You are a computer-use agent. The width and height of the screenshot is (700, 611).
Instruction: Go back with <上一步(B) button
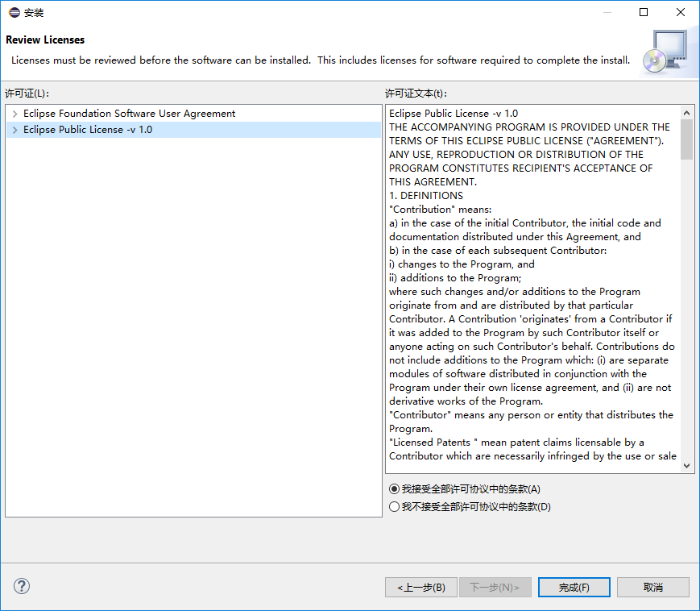pyautogui.click(x=421, y=588)
